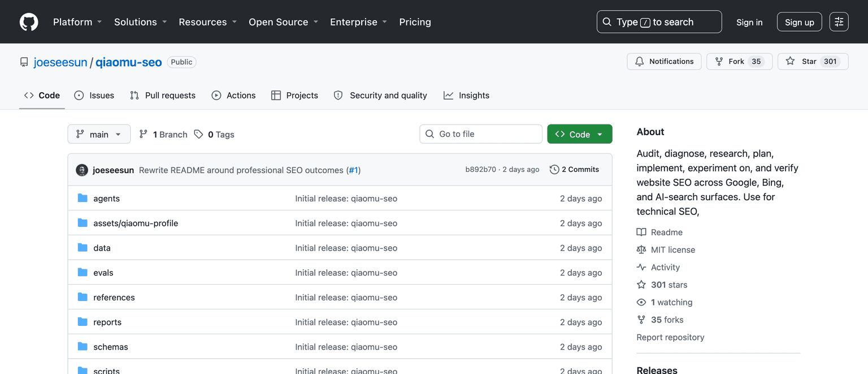Image resolution: width=868 pixels, height=374 pixels.
Task: Open the Projects tab
Action: (294, 96)
